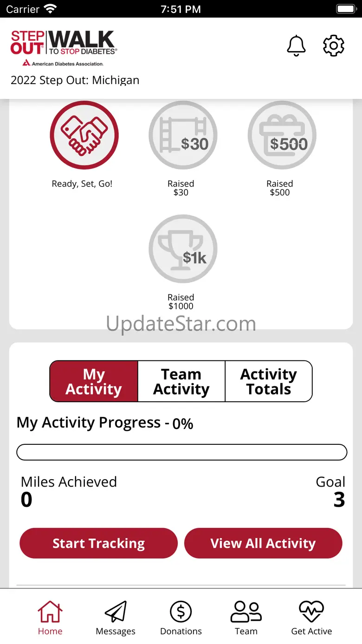
Task: Switch to My Activity tab
Action: [94, 381]
